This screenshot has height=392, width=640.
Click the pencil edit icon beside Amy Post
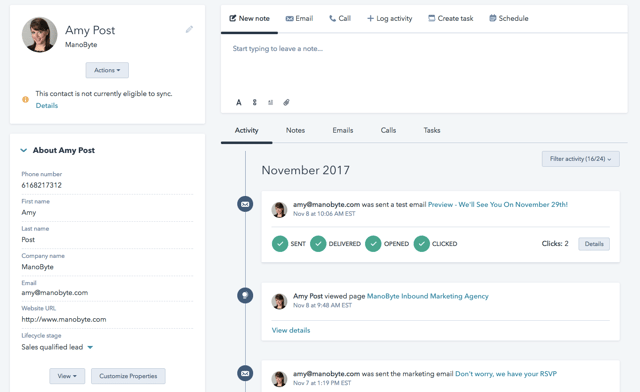[189, 29]
